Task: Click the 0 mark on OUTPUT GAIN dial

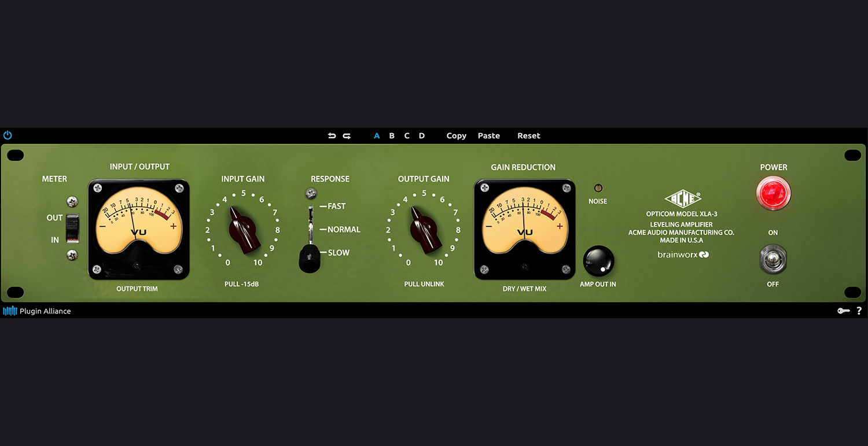Action: (x=409, y=263)
